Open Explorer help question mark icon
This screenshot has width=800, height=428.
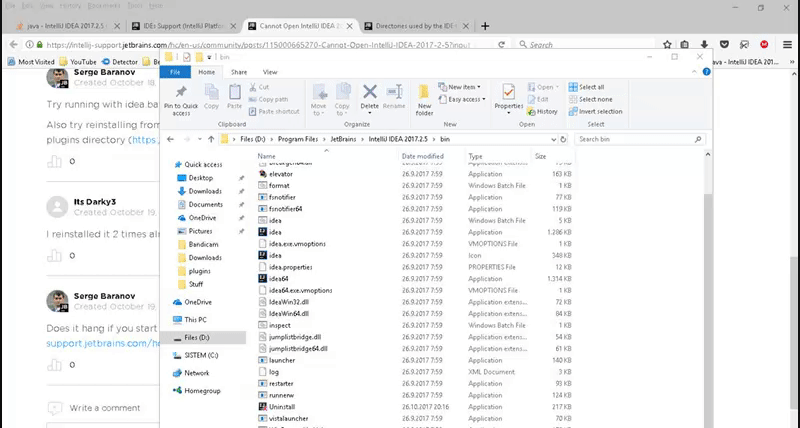tap(707, 72)
